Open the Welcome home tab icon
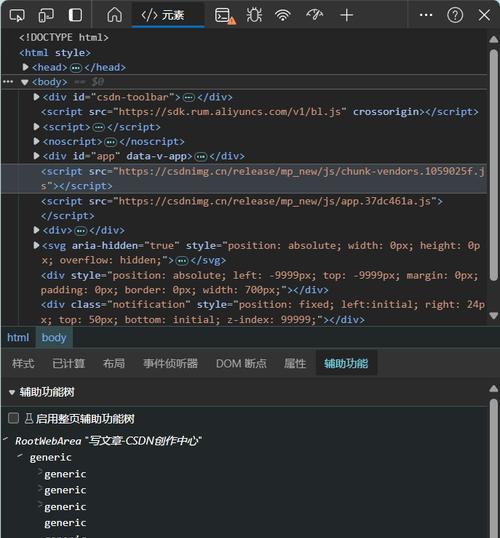Viewport: 500px width, 538px height. click(x=114, y=15)
